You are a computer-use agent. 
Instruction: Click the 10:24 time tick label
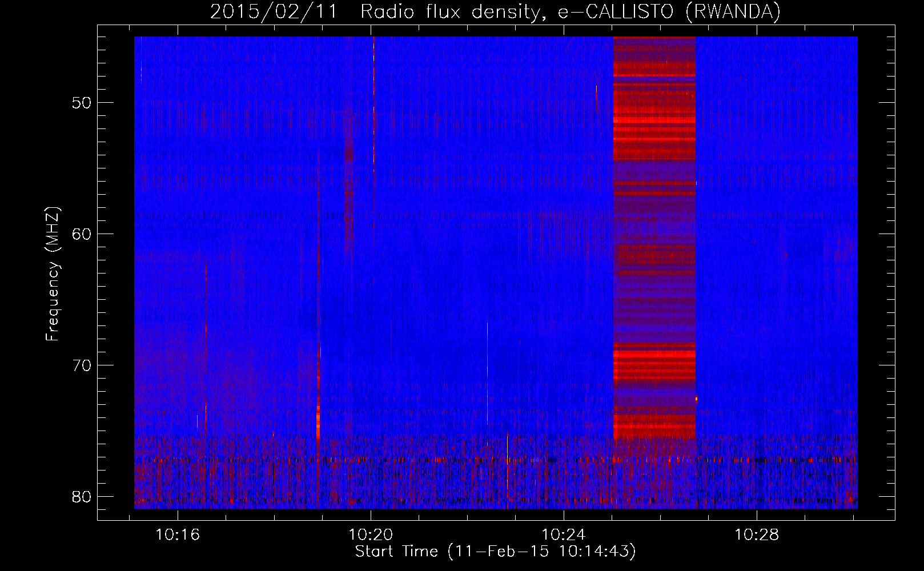564,535
